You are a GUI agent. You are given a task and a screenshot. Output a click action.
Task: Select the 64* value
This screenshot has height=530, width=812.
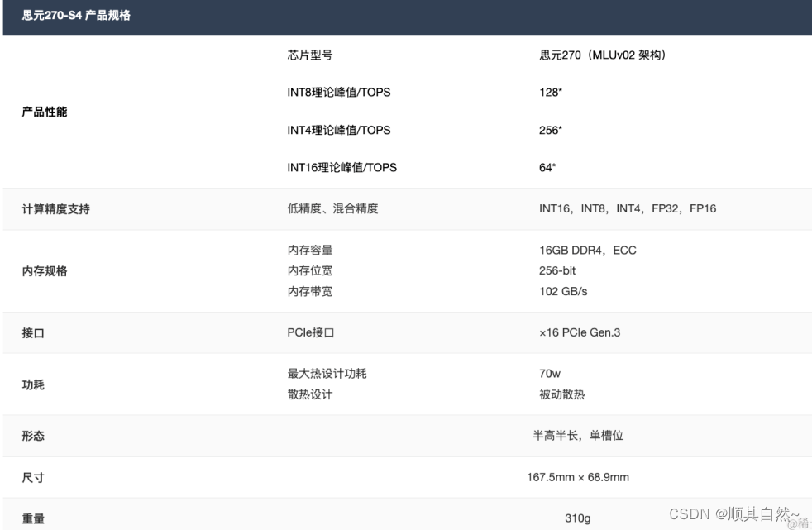pos(547,167)
